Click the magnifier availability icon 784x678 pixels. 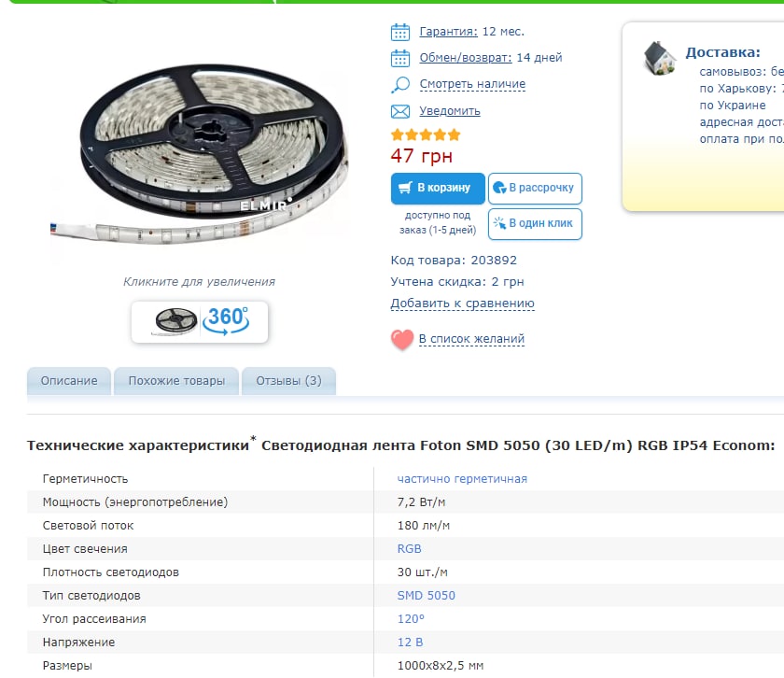tap(400, 85)
